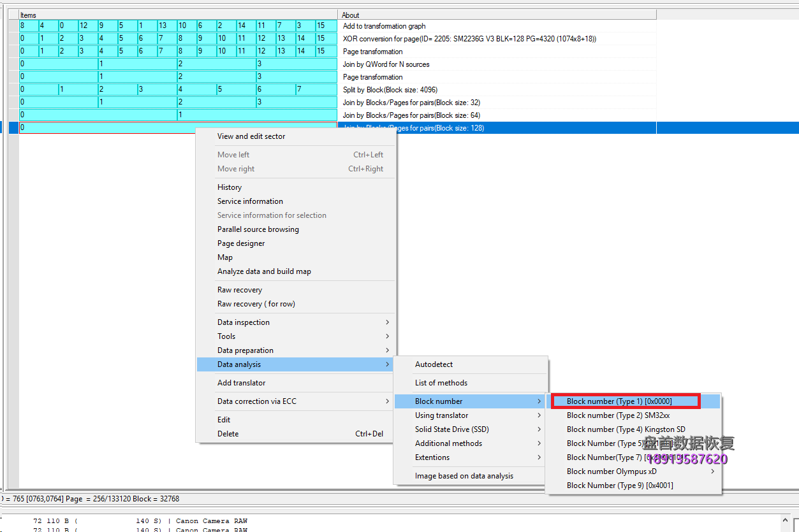Open List of methods
Image resolution: width=799 pixels, height=532 pixels.
471,383
